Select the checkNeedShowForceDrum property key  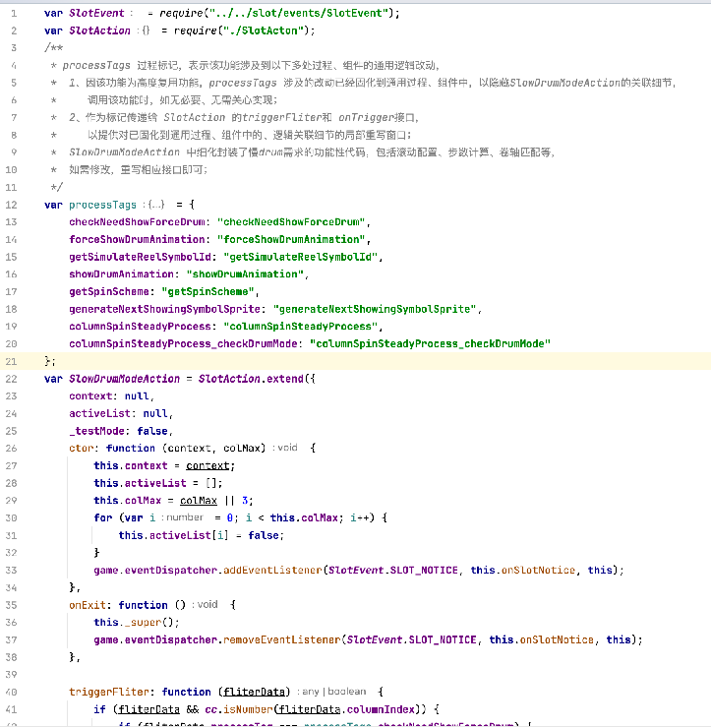click(x=138, y=222)
